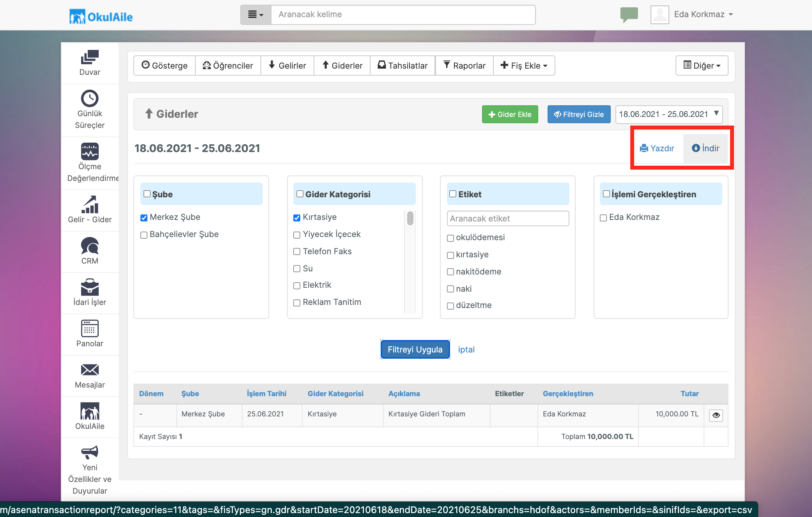Expand the Fiş Ekle dropdown
This screenshot has width=812, height=517.
[524, 66]
